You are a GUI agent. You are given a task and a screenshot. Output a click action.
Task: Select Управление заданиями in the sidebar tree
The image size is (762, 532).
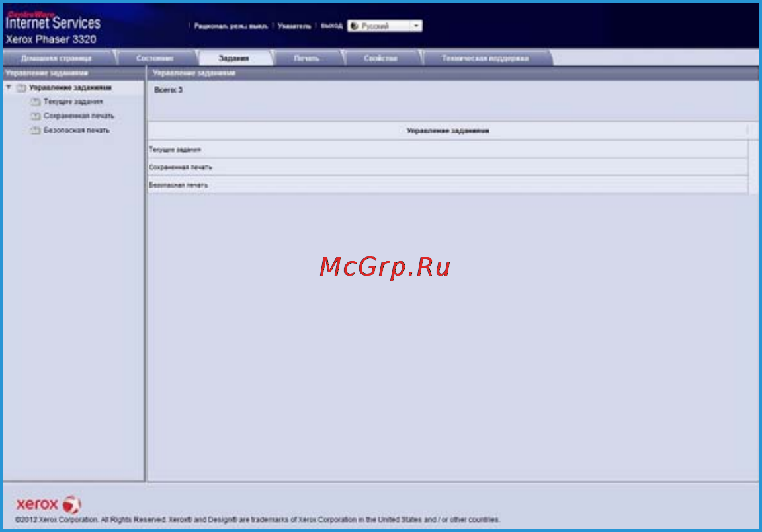pos(71,87)
